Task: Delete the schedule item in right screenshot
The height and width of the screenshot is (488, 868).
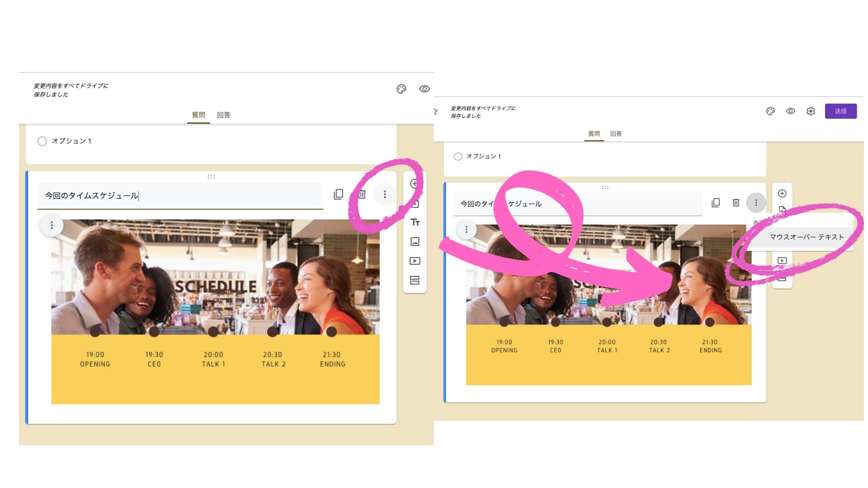Action: 736,202
